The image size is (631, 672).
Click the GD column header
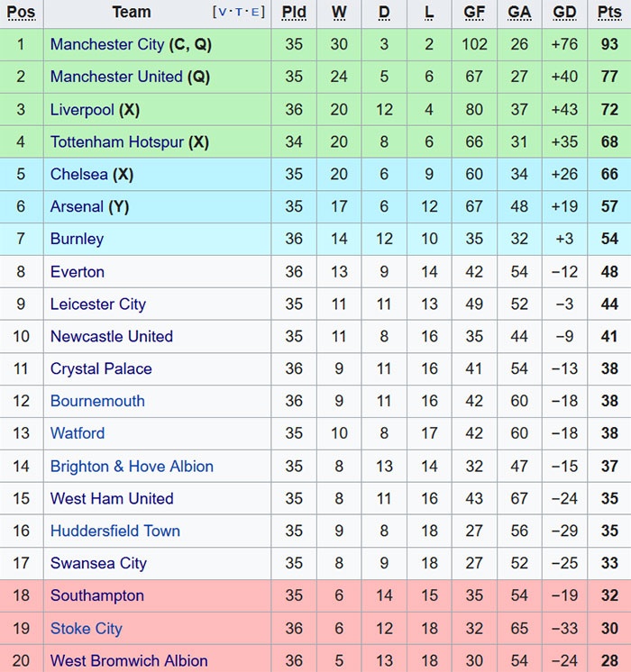tap(564, 13)
